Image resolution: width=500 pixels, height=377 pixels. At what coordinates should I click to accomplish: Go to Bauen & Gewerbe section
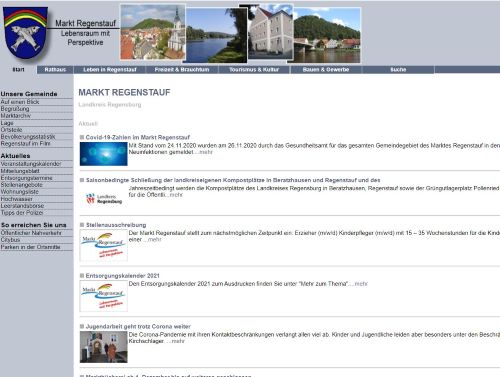click(326, 70)
